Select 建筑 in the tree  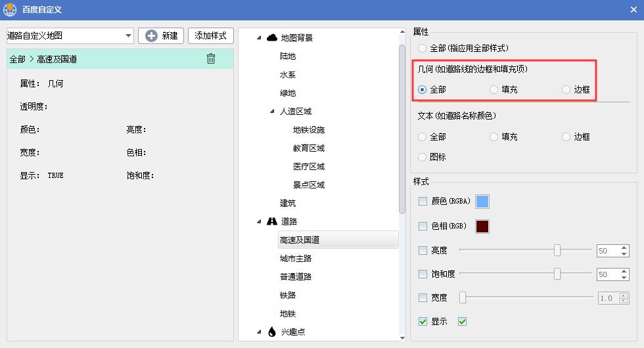tap(288, 203)
